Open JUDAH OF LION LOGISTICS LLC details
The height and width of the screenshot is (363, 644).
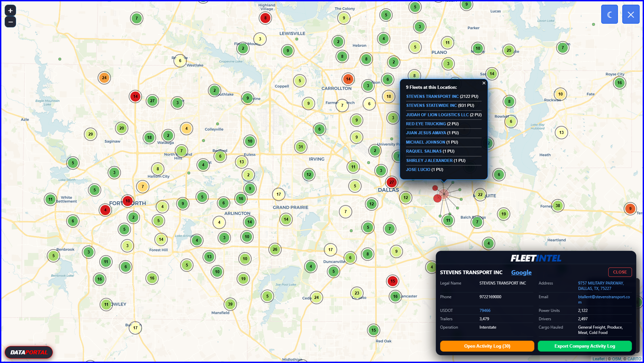click(437, 115)
